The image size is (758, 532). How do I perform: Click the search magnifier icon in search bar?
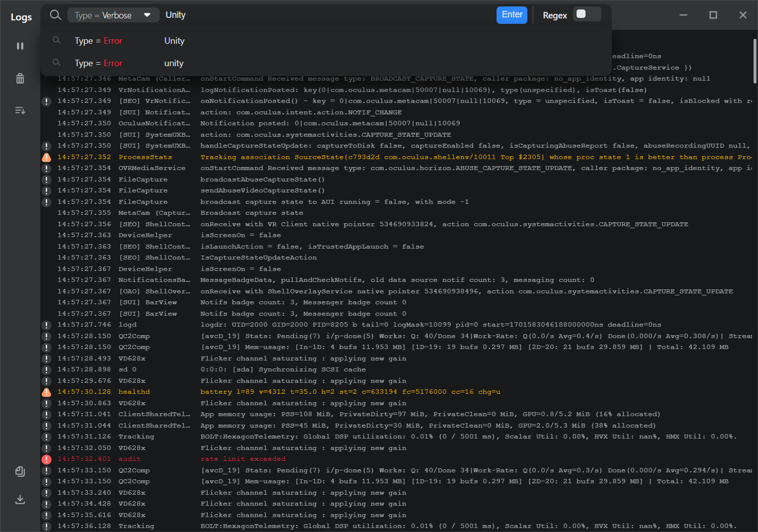(56, 15)
